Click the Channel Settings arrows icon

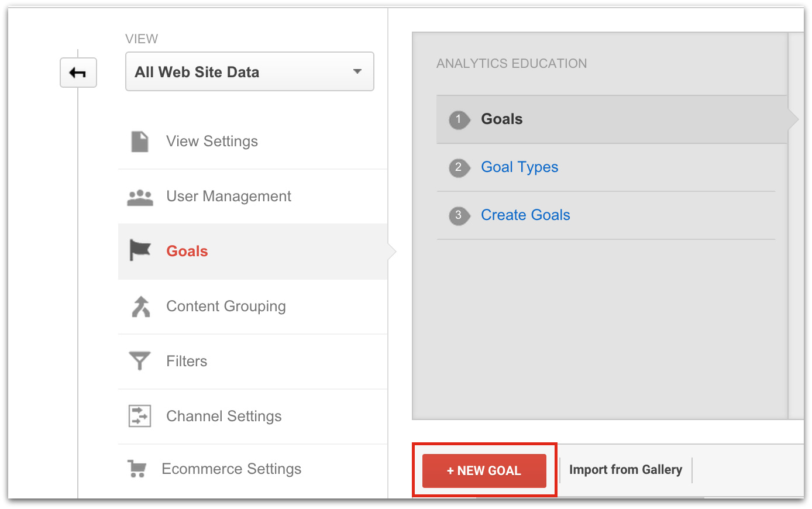140,416
